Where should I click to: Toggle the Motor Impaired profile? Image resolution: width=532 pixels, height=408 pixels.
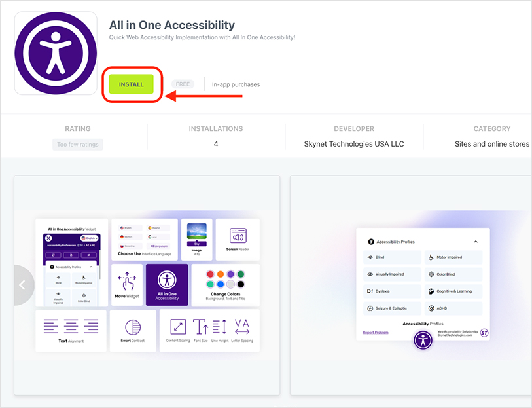pos(453,257)
